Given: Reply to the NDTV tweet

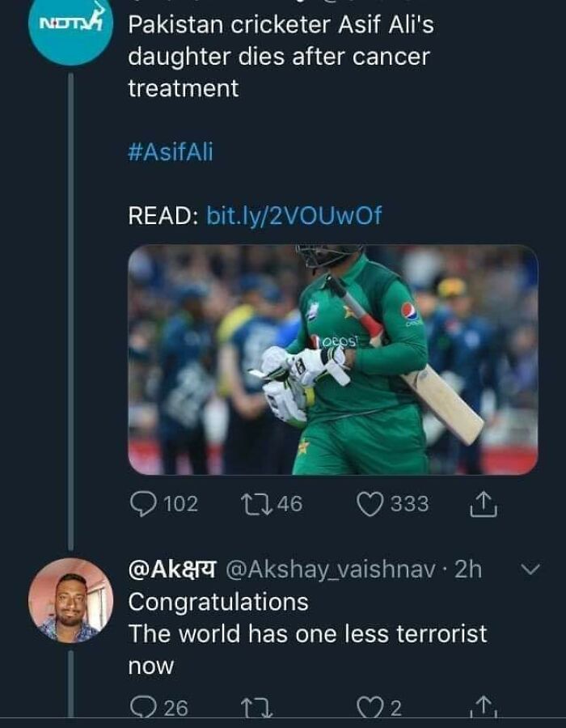Looking at the screenshot, I should (143, 504).
